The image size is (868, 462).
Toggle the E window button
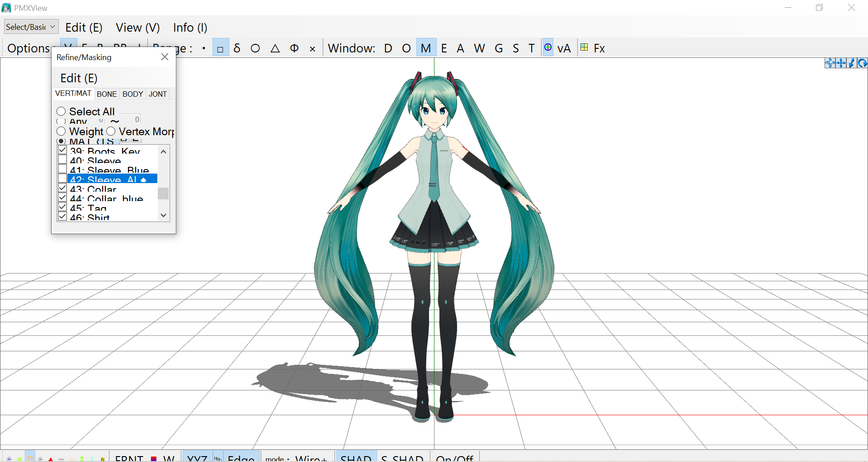pos(444,48)
